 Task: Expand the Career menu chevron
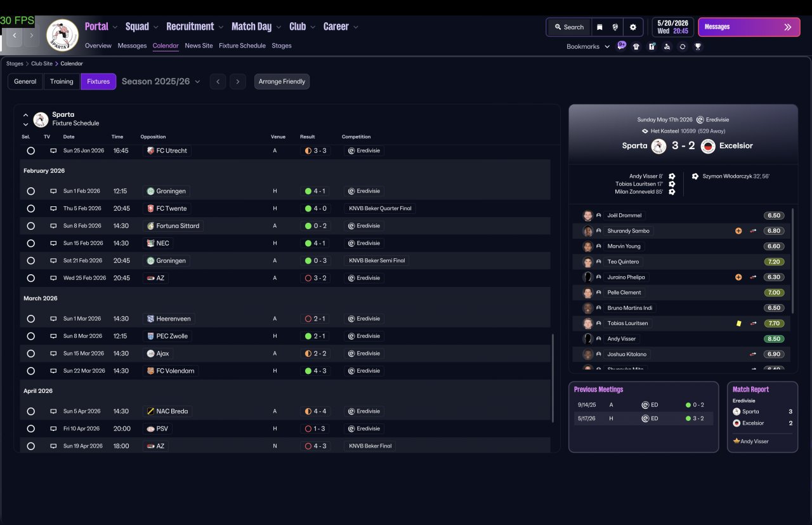point(355,27)
